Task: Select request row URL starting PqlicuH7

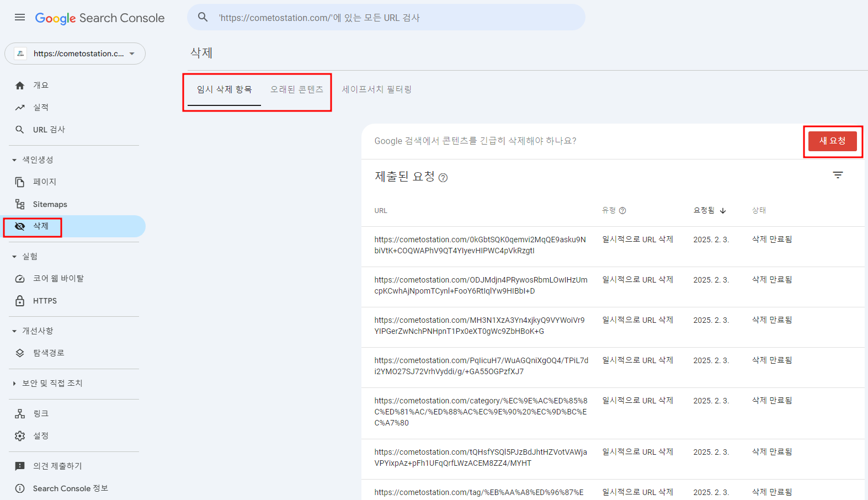Action: click(x=613, y=368)
